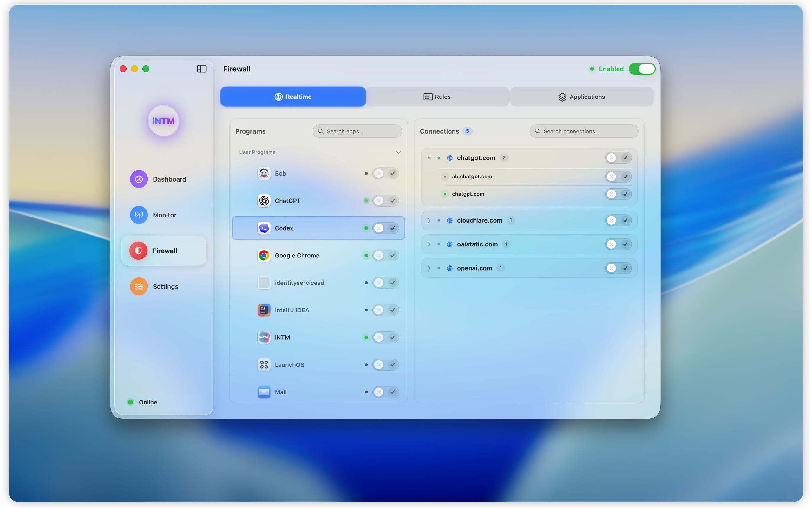
Task: Expand the openai.com connection group
Action: pos(429,268)
